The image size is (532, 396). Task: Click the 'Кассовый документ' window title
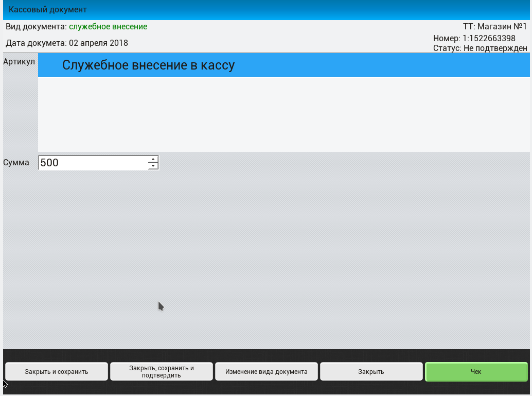[48, 9]
